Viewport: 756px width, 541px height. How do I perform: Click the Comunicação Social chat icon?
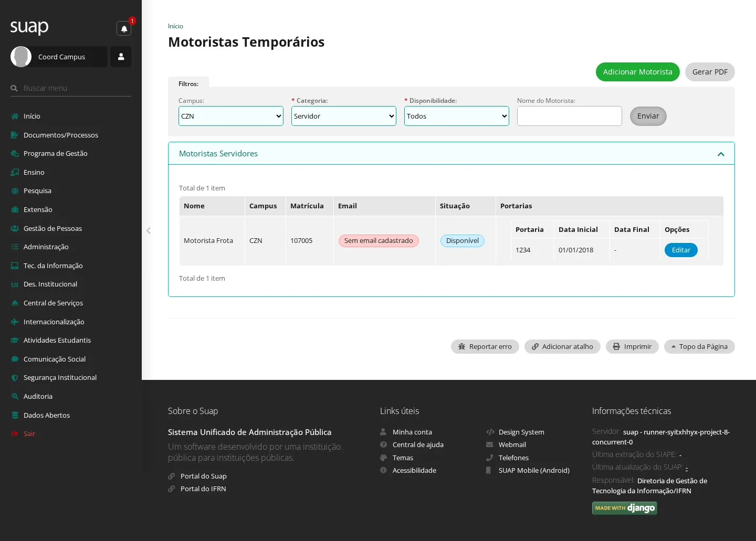pyautogui.click(x=15, y=359)
